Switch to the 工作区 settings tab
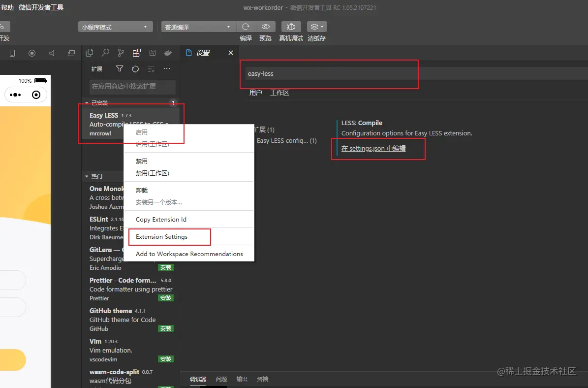Viewport: 588px width, 388px height. pos(279,93)
